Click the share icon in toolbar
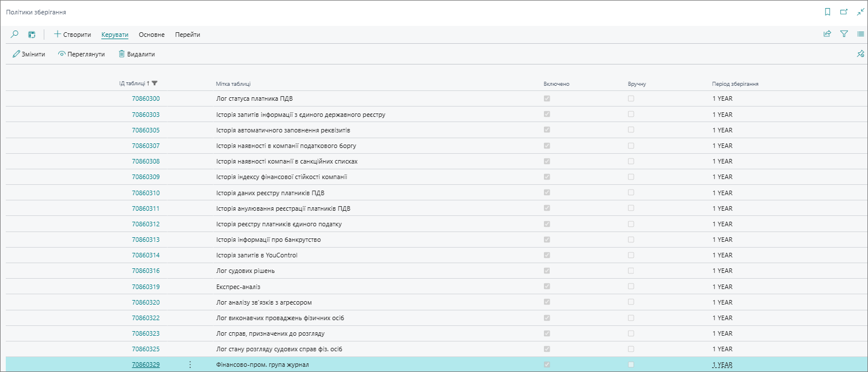The height and width of the screenshot is (372, 868). point(827,34)
